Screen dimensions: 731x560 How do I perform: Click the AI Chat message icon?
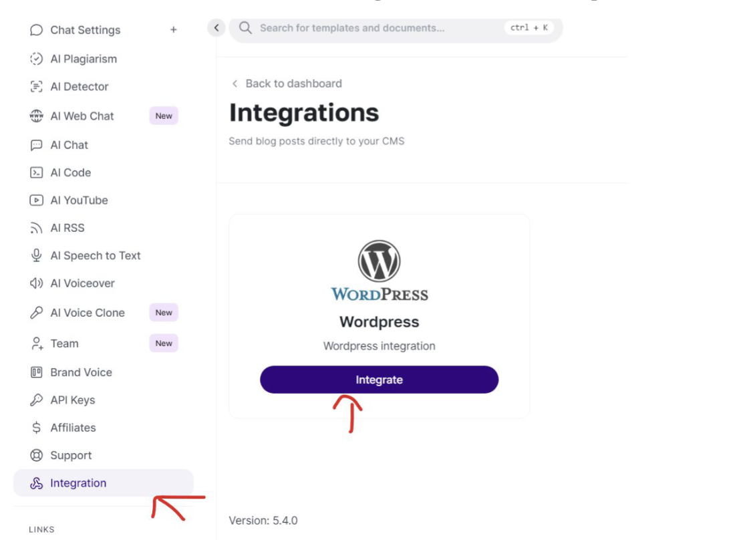point(36,145)
